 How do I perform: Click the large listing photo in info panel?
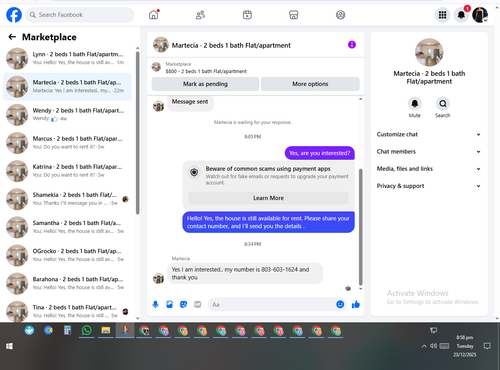pyautogui.click(x=429, y=52)
